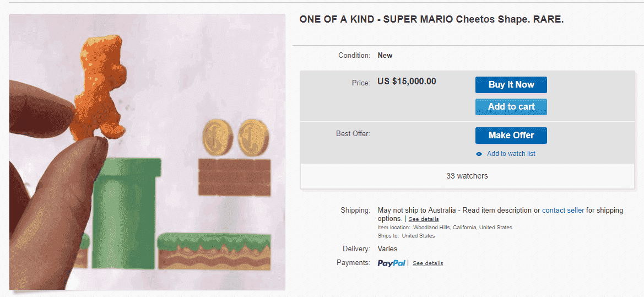
Task: Click the Condition value New
Action: click(385, 56)
